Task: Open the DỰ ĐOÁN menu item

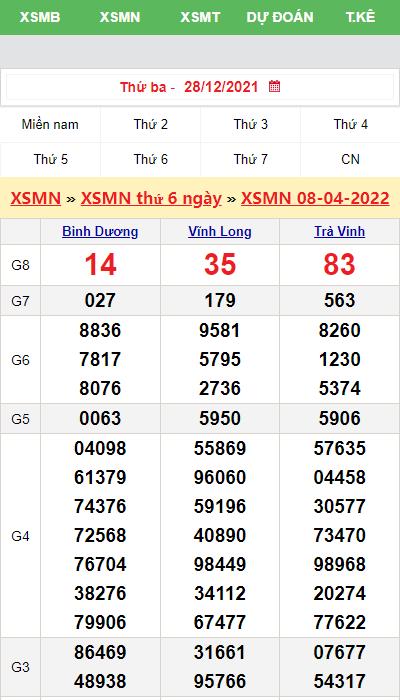Action: (280, 17)
